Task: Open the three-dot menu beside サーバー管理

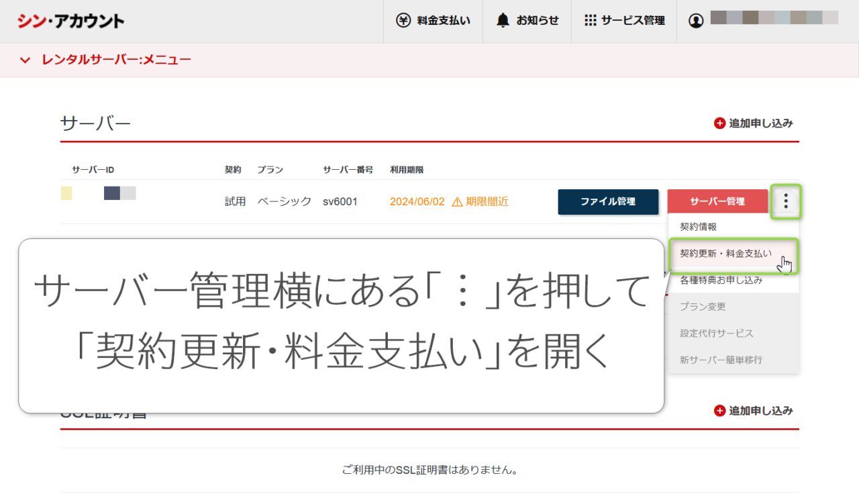Action: point(786,201)
